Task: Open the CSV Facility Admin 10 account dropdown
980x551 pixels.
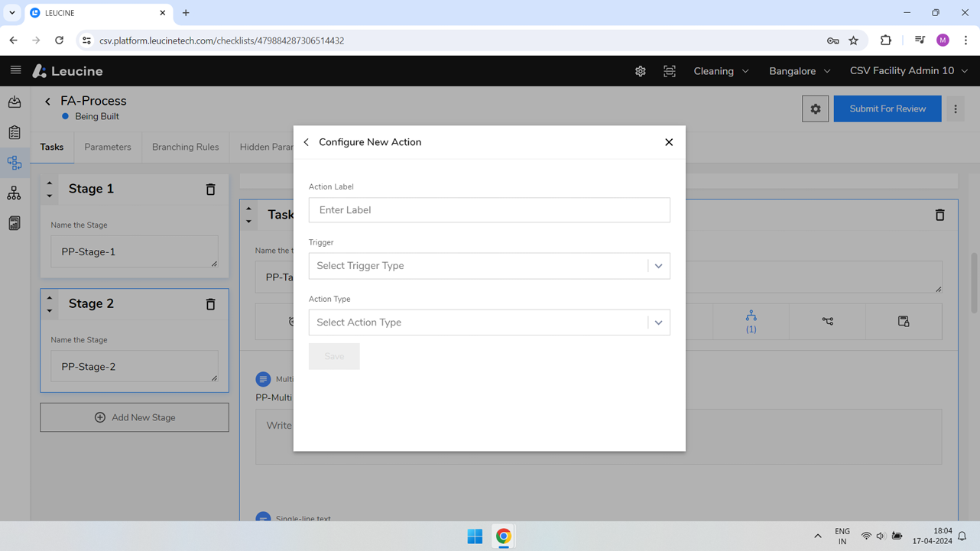Action: click(908, 70)
